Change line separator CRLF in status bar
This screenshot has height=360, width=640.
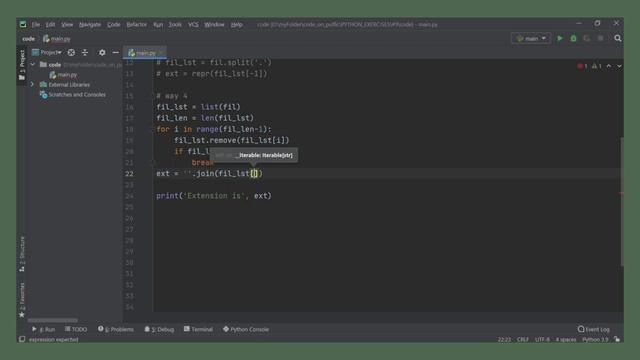coord(522,340)
